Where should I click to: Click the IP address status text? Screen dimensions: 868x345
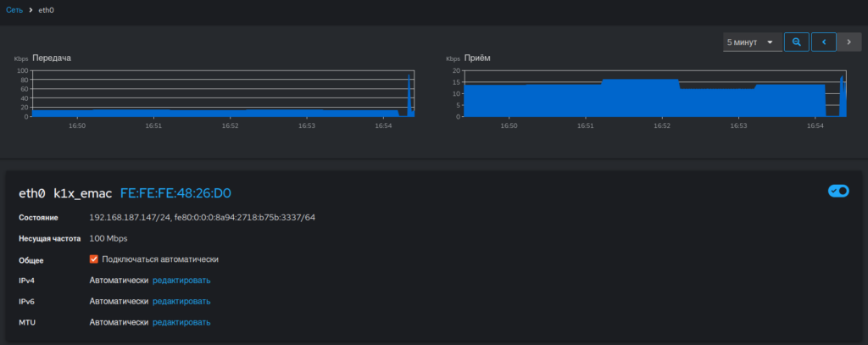click(x=202, y=217)
